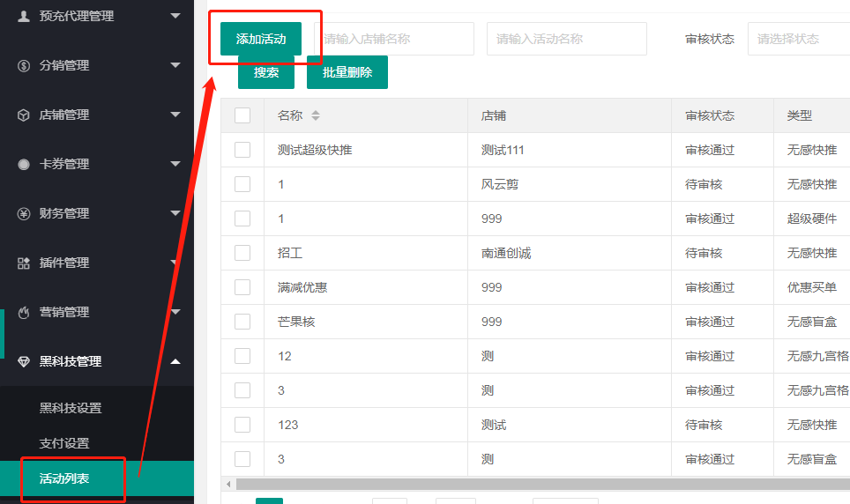Focus the 请输入店铺名称 input field
Image resolution: width=850 pixels, height=504 pixels.
tap(394, 39)
